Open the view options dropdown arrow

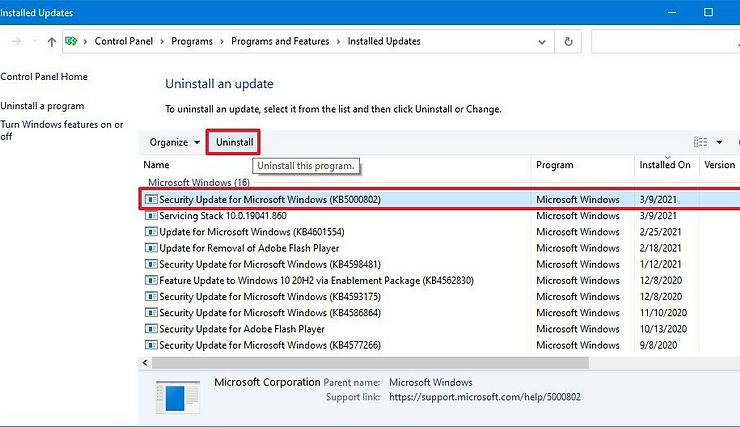pos(719,142)
